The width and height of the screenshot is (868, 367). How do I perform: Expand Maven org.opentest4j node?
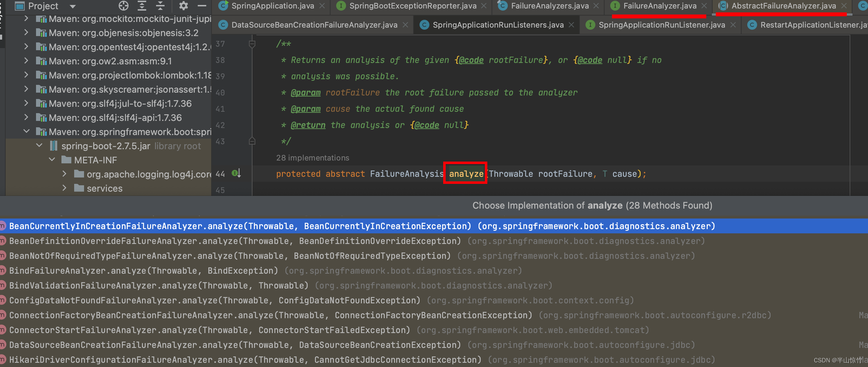pyautogui.click(x=26, y=47)
